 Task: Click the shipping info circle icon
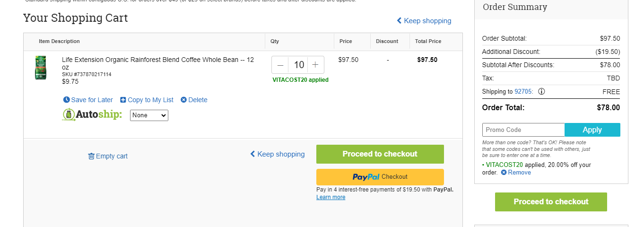541,91
